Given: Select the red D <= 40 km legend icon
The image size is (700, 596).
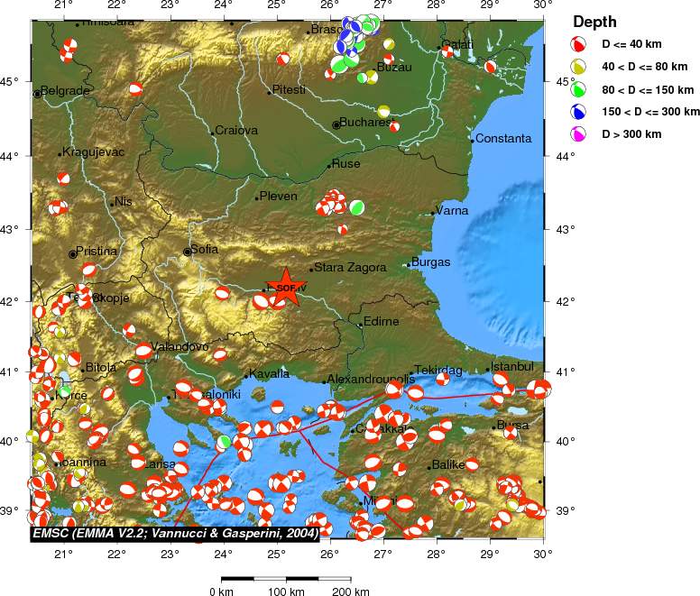Looking at the screenshot, I should click(577, 44).
